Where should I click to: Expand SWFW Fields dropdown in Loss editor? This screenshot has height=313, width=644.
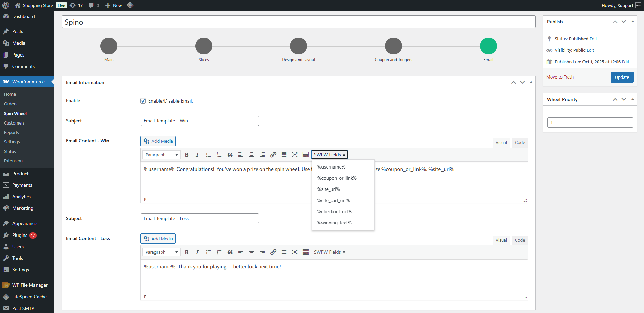(329, 252)
